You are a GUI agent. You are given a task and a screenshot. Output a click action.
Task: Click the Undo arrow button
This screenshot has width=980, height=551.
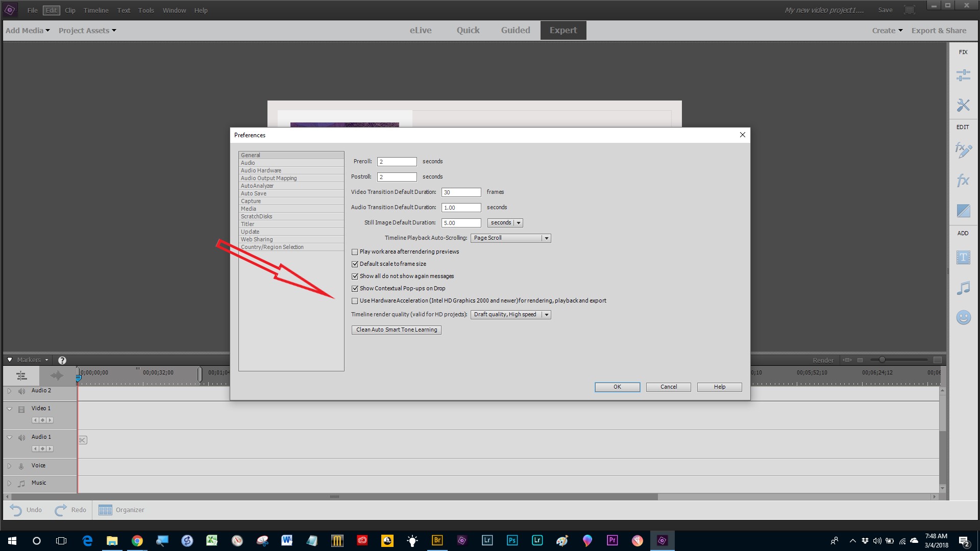click(16, 510)
